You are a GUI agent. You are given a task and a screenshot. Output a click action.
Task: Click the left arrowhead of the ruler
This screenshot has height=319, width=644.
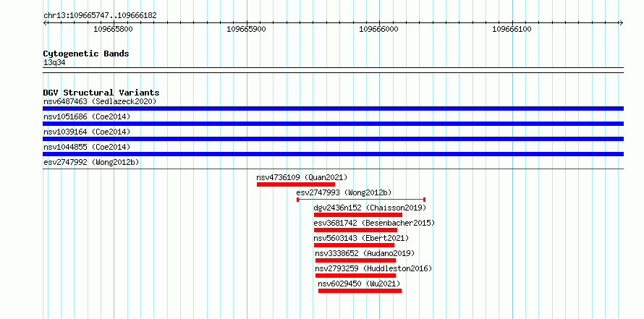coord(45,22)
